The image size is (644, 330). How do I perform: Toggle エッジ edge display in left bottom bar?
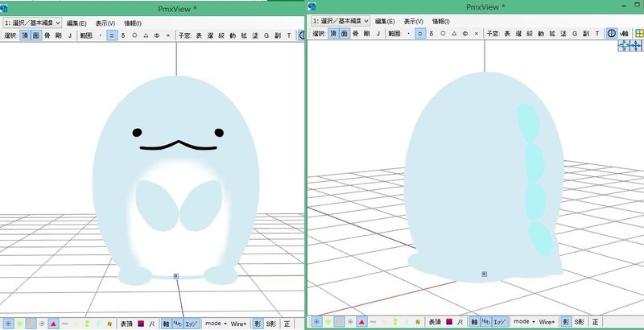(x=192, y=324)
